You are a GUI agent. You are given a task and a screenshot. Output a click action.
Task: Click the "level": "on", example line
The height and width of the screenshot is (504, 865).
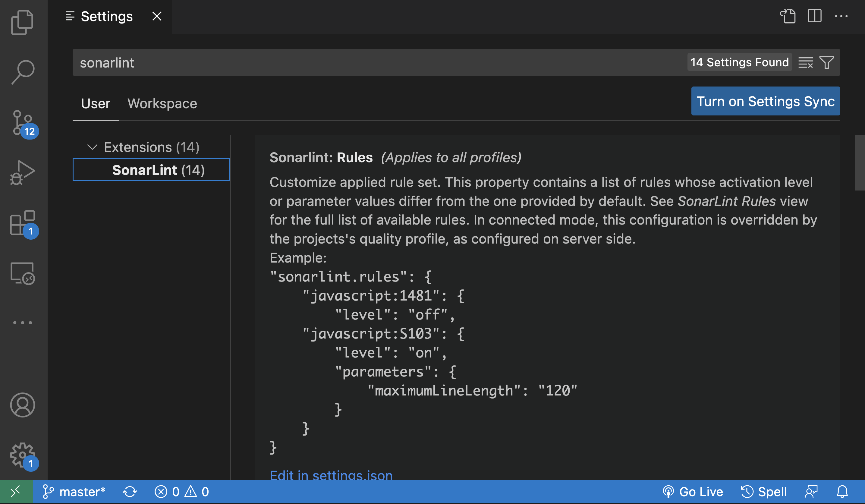pyautogui.click(x=391, y=353)
